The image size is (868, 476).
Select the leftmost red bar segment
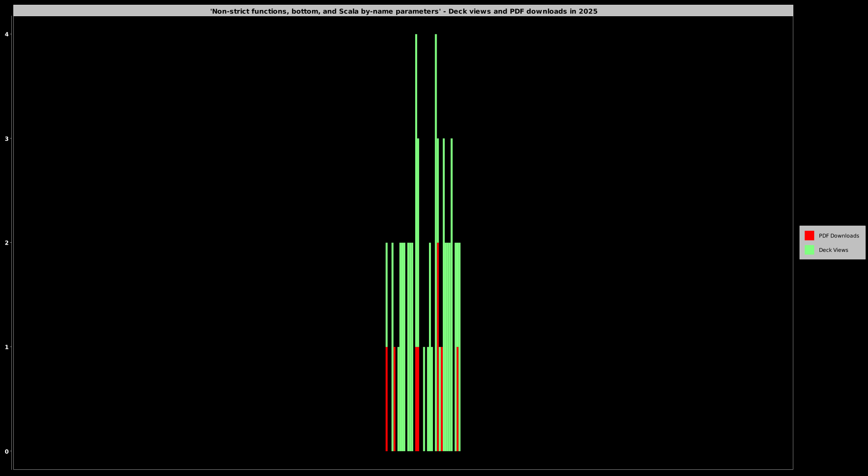coord(387,399)
